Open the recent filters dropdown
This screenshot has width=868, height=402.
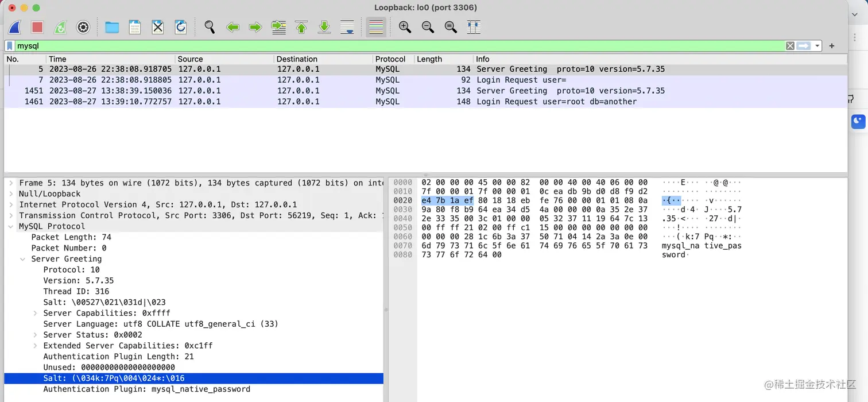(x=816, y=45)
